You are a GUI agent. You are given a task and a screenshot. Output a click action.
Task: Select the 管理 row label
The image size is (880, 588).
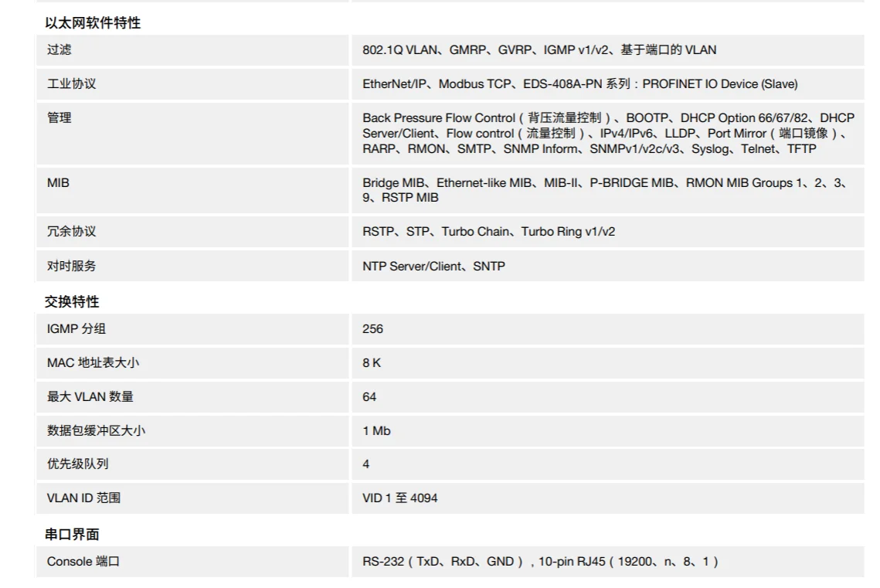click(x=59, y=117)
